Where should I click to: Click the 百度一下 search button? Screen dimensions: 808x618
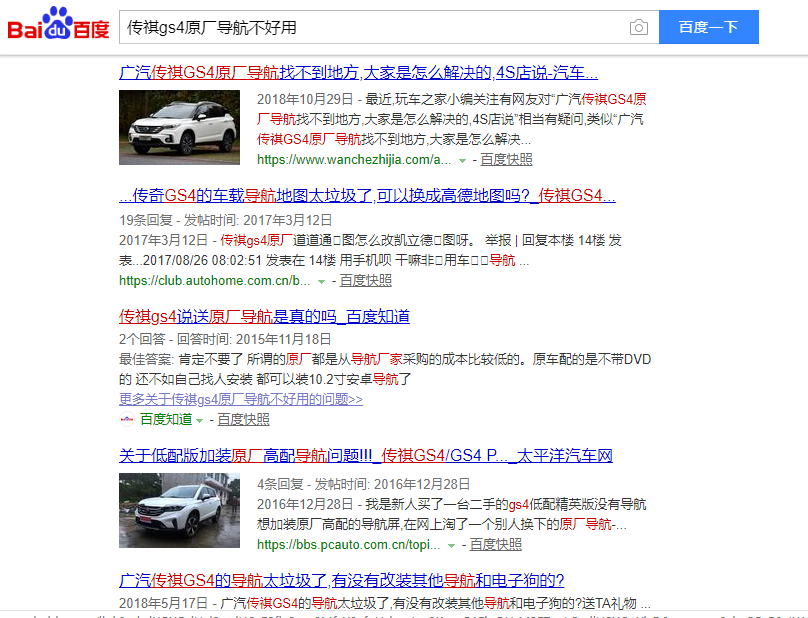pos(709,27)
